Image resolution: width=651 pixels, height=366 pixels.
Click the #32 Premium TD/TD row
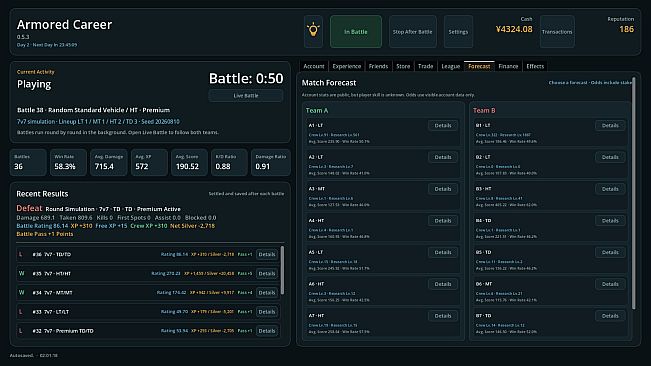click(148, 331)
